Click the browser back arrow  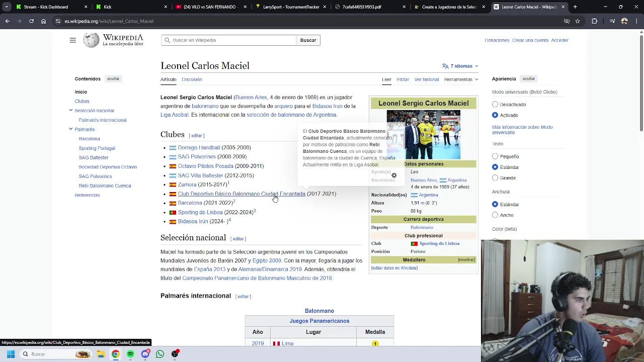pyautogui.click(x=7, y=21)
